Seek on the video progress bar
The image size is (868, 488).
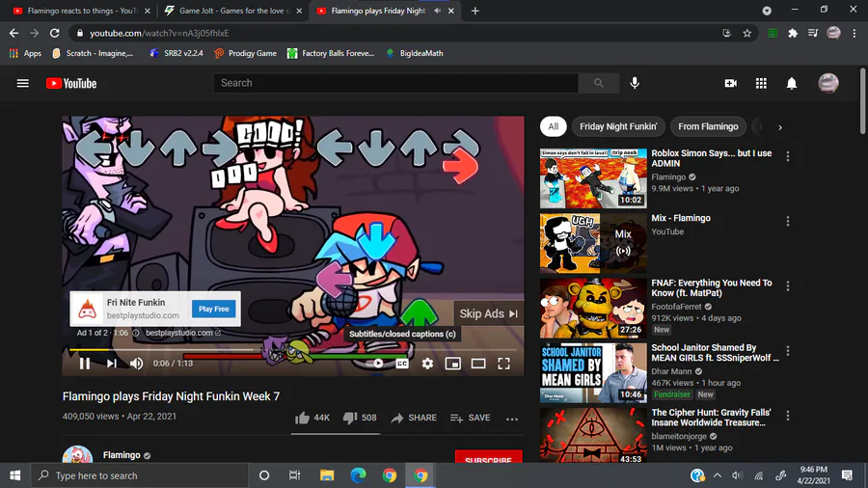pos(293,350)
